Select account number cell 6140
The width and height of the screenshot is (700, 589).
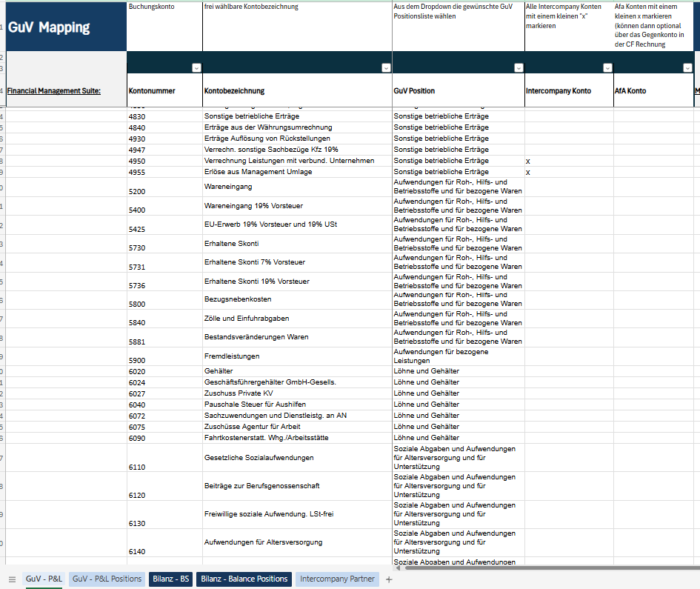pos(164,542)
